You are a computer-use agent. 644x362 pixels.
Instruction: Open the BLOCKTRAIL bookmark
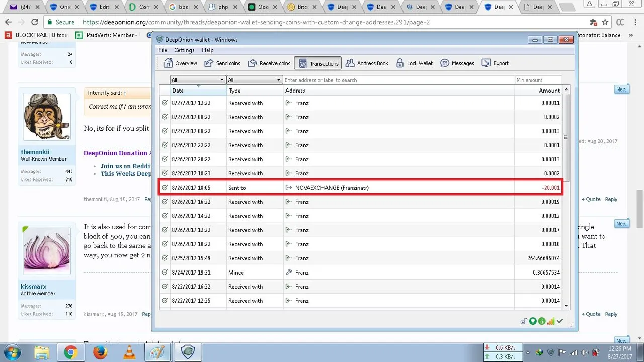[x=37, y=35]
